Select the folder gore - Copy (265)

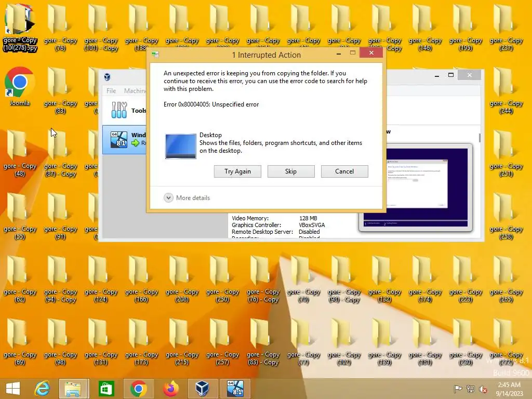point(506,279)
